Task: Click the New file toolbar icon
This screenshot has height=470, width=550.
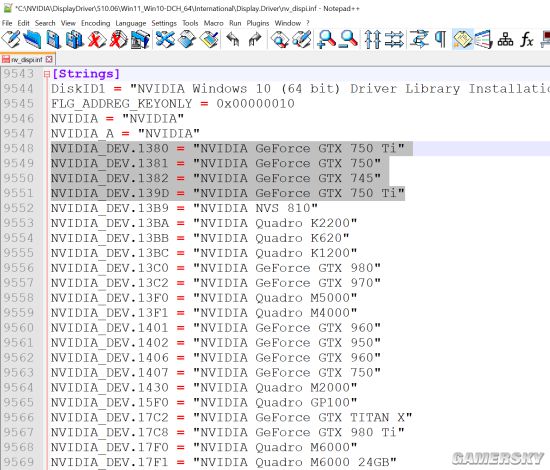Action: point(11,39)
